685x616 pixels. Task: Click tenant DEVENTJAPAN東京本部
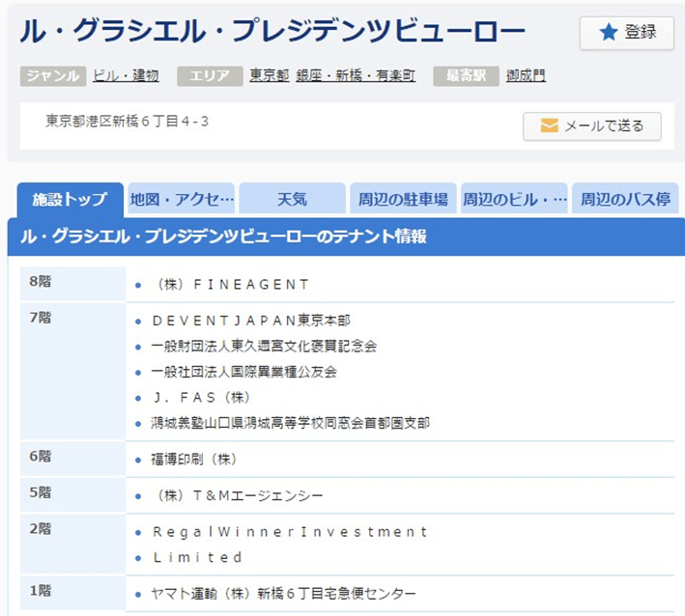(251, 321)
